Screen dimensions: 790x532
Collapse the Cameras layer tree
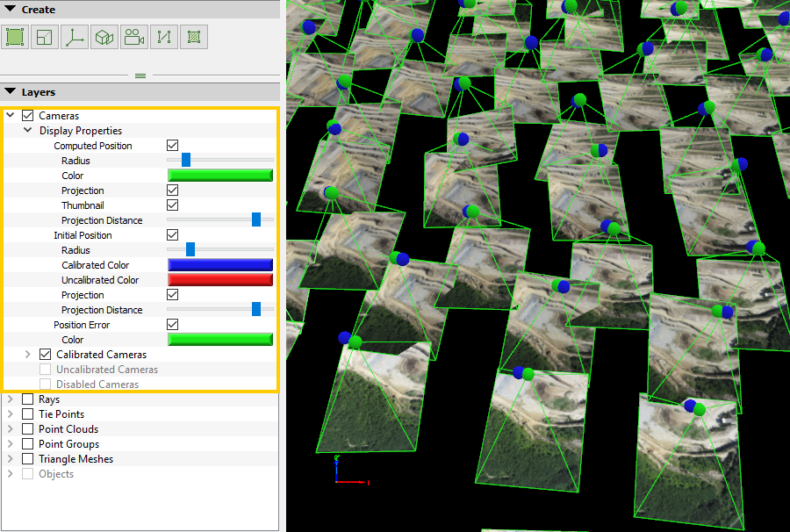tap(10, 115)
